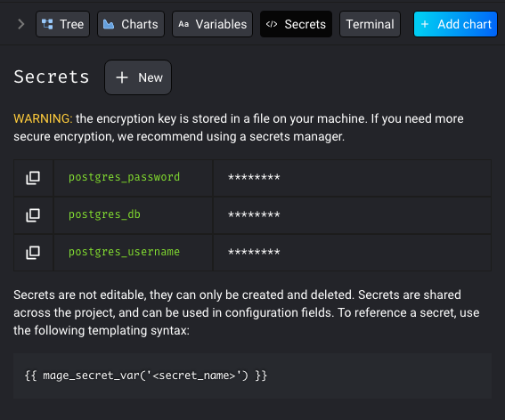Image resolution: width=505 pixels, height=420 pixels.
Task: Go to the Tree tab
Action: click(x=63, y=24)
